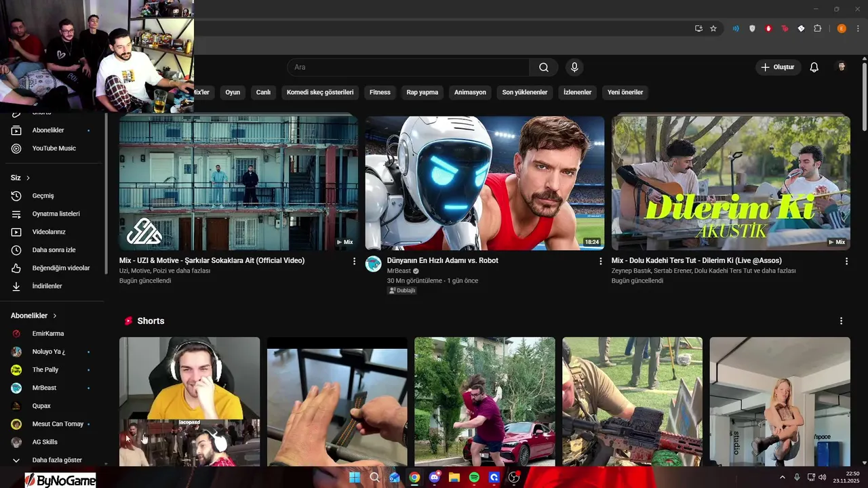Click the taskbar volume icon
The width and height of the screenshot is (868, 488).
822,477
